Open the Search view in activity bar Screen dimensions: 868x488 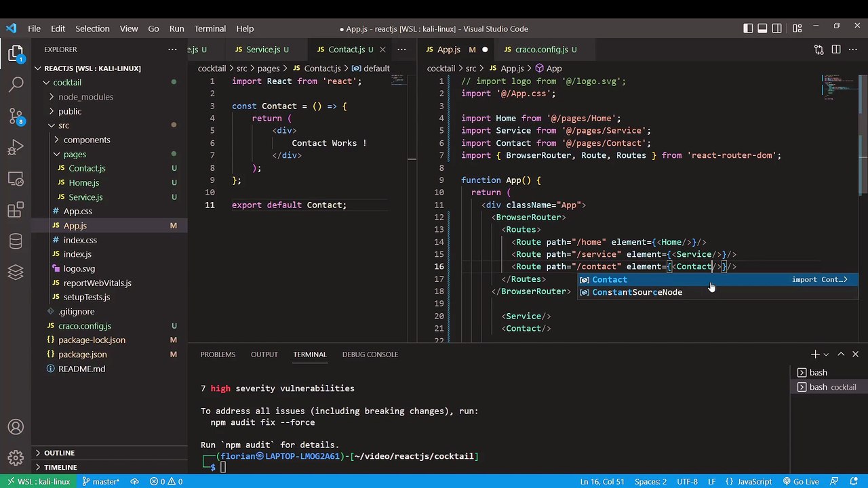(16, 85)
